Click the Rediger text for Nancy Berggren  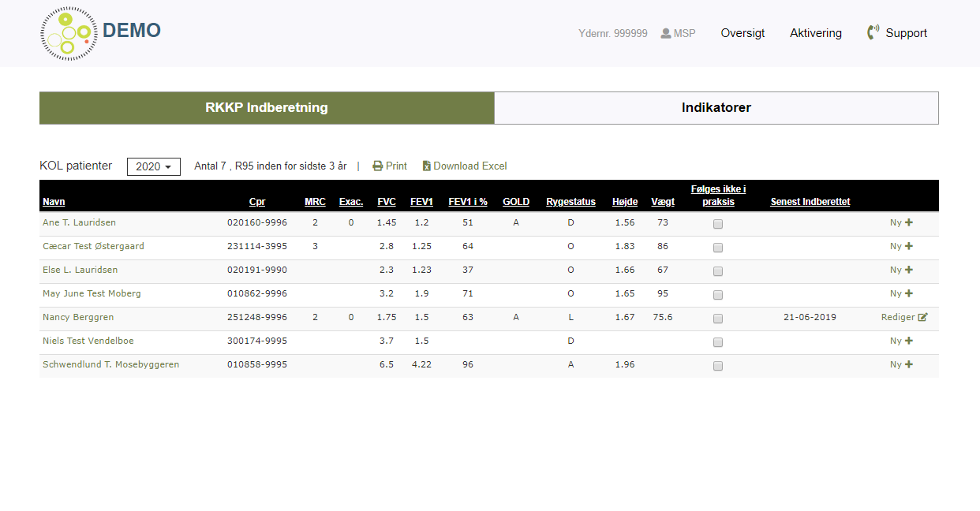tap(898, 317)
